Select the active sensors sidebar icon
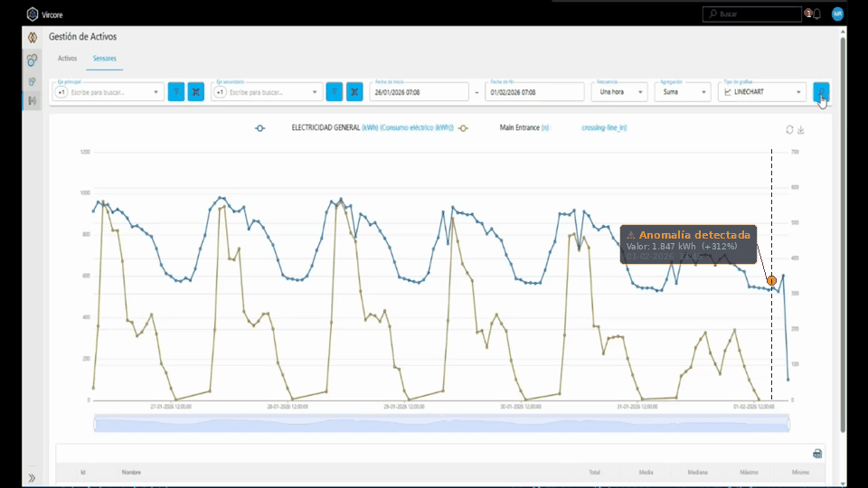The height and width of the screenshot is (488, 868). (x=33, y=100)
